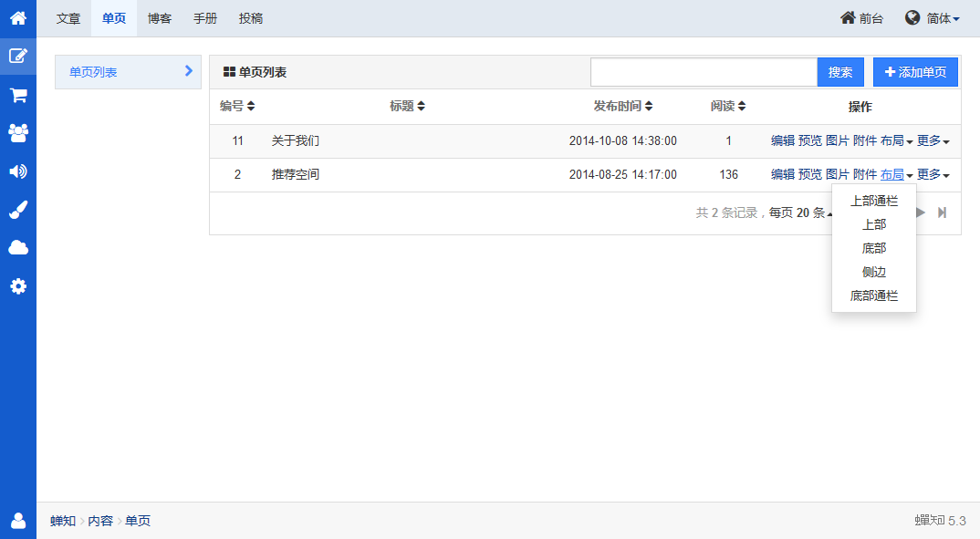This screenshot has width=980, height=539.
Task: Go to next page pagination arrow
Action: (920, 213)
